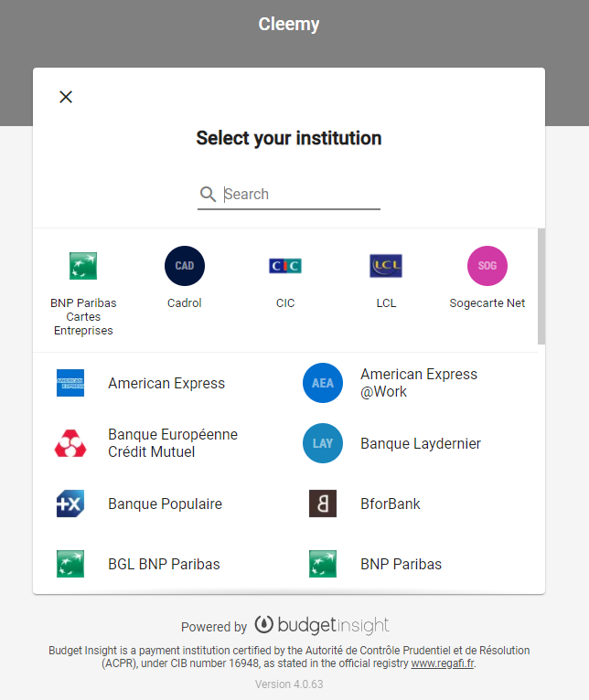The height and width of the screenshot is (700, 589).
Task: Click the Version 4.0.63 text
Action: point(289,684)
